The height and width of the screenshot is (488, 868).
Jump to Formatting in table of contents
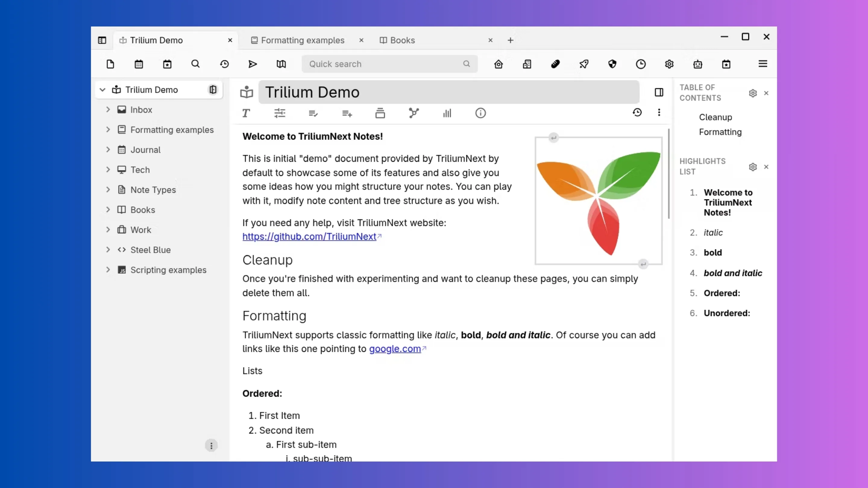720,132
